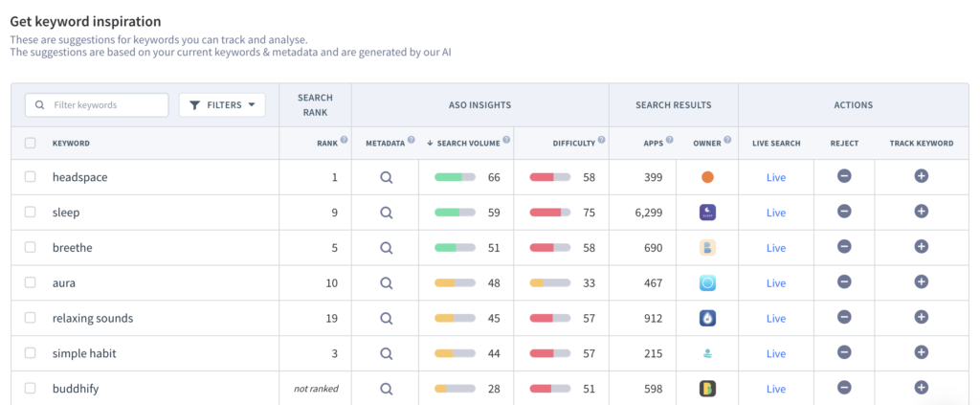The height and width of the screenshot is (405, 980).
Task: Open metadata search for buddhify keyword
Action: tap(387, 389)
